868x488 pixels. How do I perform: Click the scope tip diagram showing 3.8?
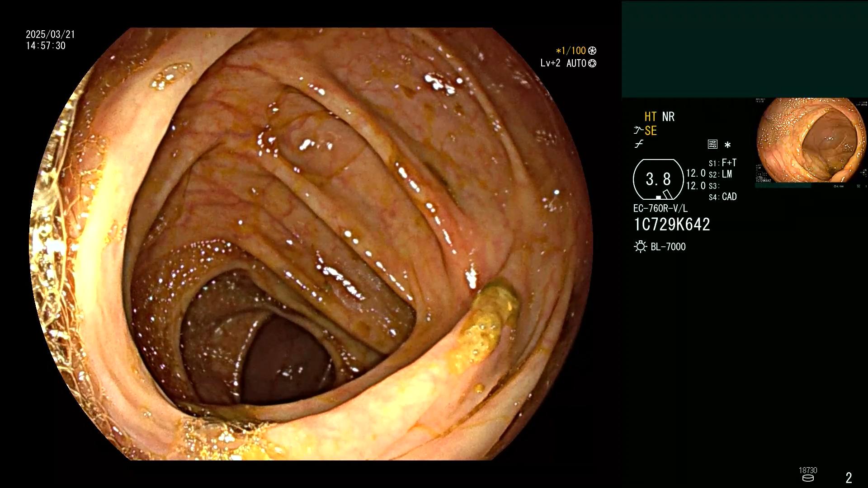pyautogui.click(x=658, y=179)
